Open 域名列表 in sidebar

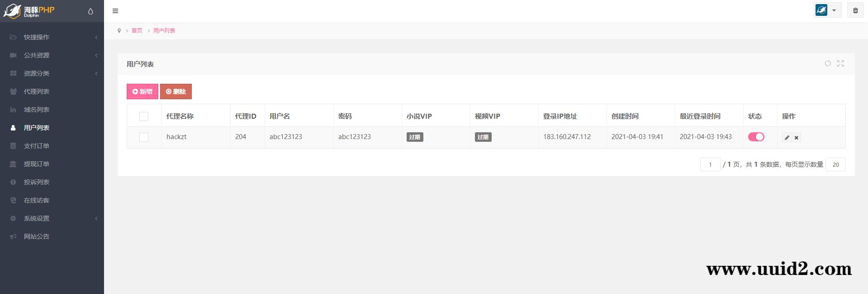click(x=52, y=110)
